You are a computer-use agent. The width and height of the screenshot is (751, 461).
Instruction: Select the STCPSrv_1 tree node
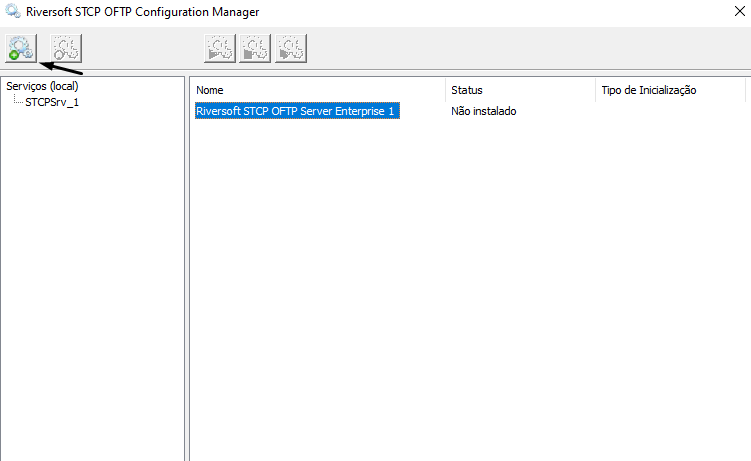point(52,102)
